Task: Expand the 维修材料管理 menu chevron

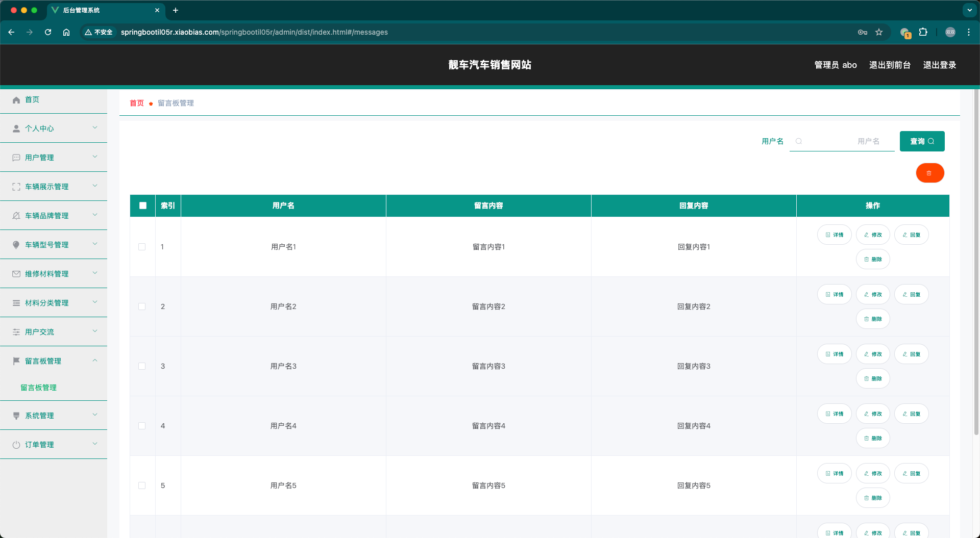Action: pos(95,273)
